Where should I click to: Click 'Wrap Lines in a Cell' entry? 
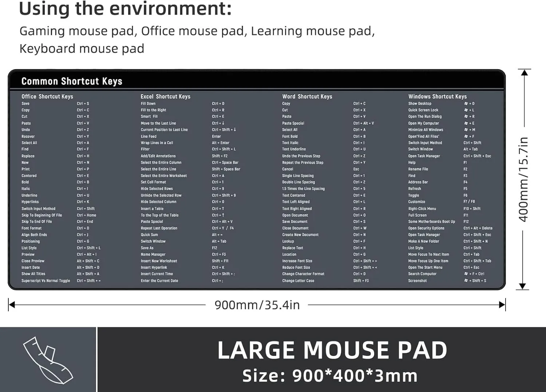click(x=157, y=143)
